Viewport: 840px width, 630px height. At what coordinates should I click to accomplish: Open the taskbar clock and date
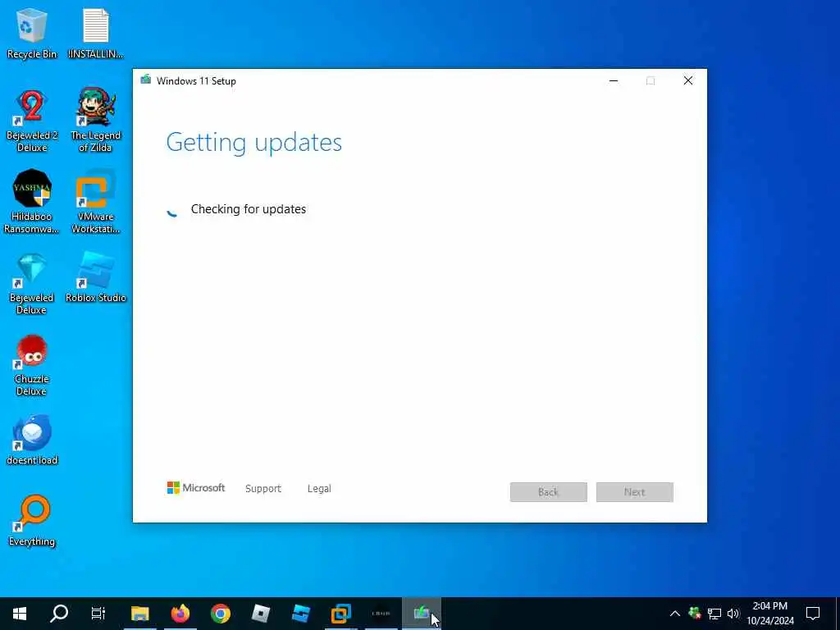click(770, 614)
